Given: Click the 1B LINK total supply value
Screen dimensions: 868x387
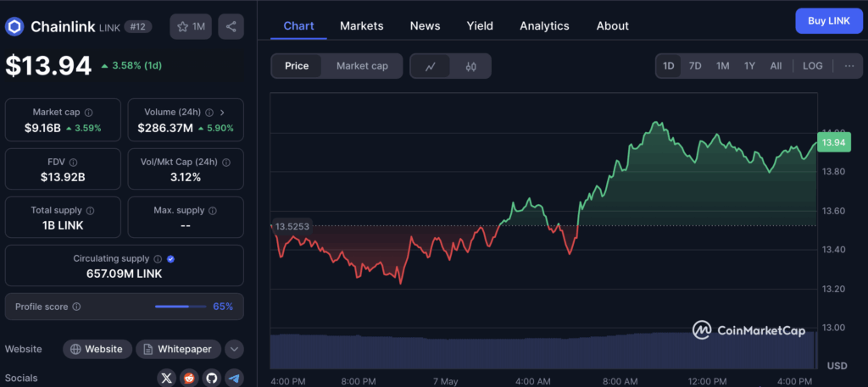Looking at the screenshot, I should 63,225.
